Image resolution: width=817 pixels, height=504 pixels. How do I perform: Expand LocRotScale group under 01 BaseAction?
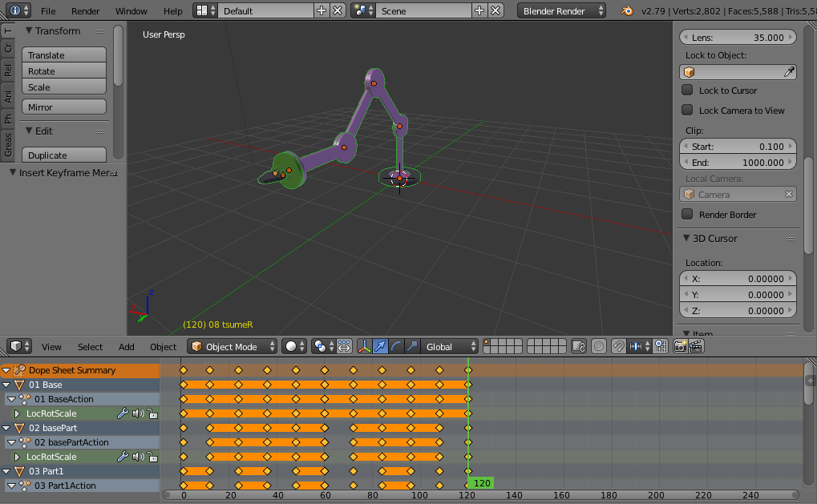tap(17, 413)
